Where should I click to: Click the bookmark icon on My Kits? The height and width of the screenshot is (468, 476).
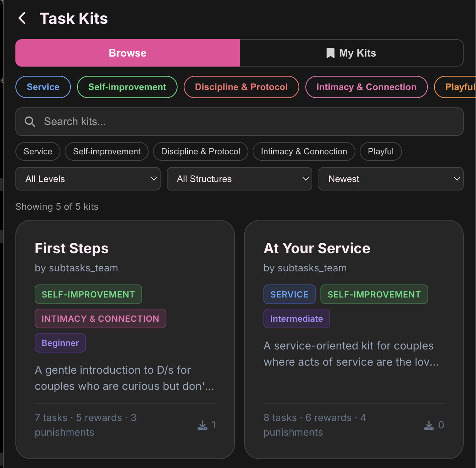330,53
